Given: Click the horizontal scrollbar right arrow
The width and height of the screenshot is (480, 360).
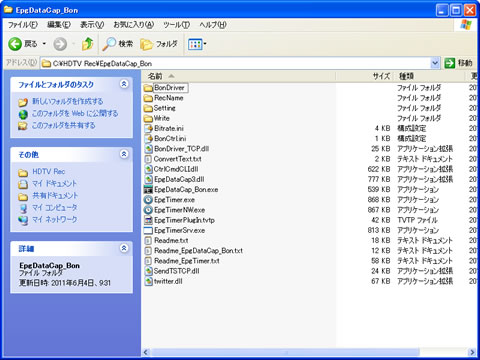Looking at the screenshot, I should coord(472,352).
